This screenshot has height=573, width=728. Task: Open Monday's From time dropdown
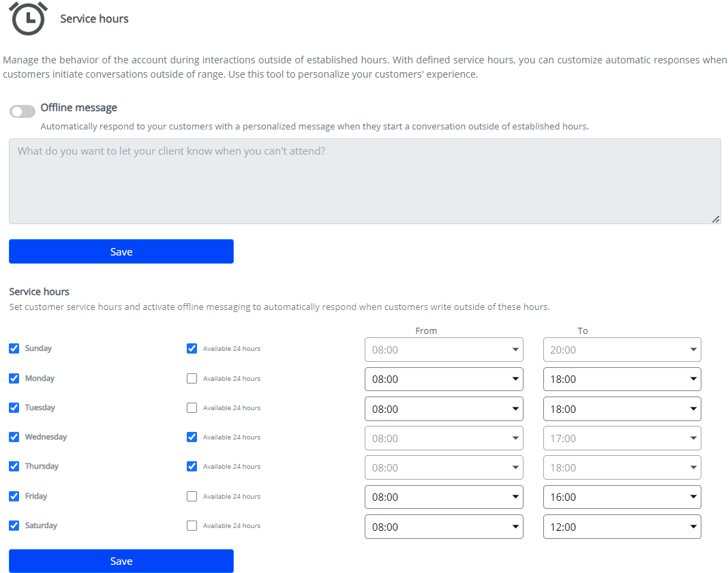(x=444, y=379)
